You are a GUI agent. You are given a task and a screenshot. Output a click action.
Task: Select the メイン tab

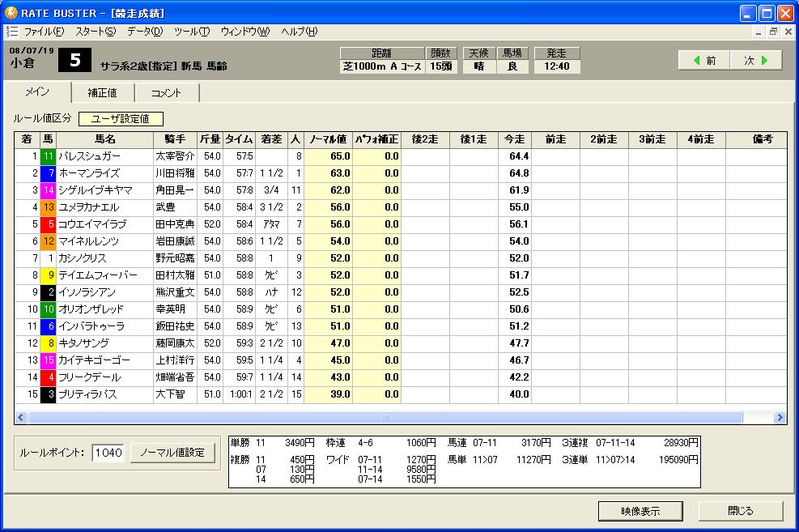tap(37, 92)
